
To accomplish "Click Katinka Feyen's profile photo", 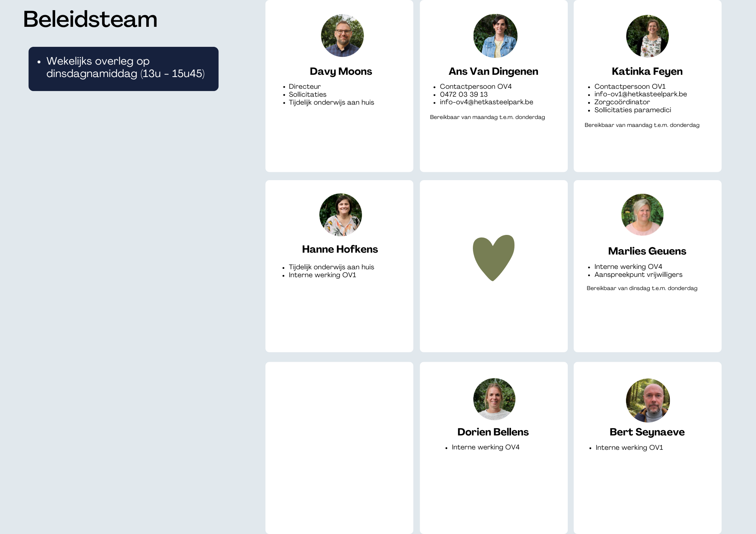I will [x=647, y=36].
